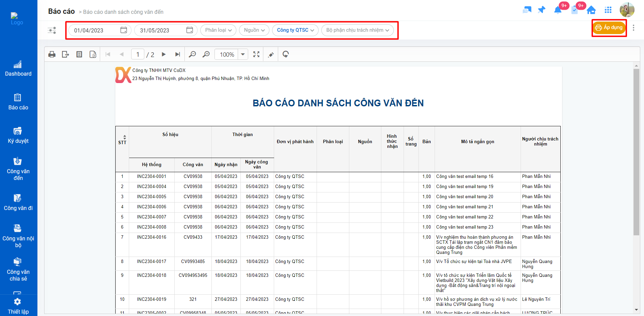This screenshot has width=644, height=316.
Task: Click the start date field 01/04/2023
Action: coord(100,30)
